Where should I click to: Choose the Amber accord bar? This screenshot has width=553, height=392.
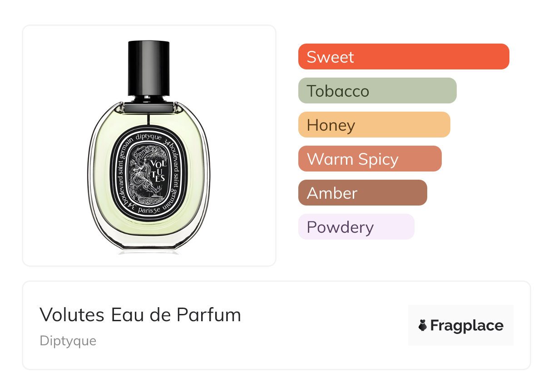point(363,193)
